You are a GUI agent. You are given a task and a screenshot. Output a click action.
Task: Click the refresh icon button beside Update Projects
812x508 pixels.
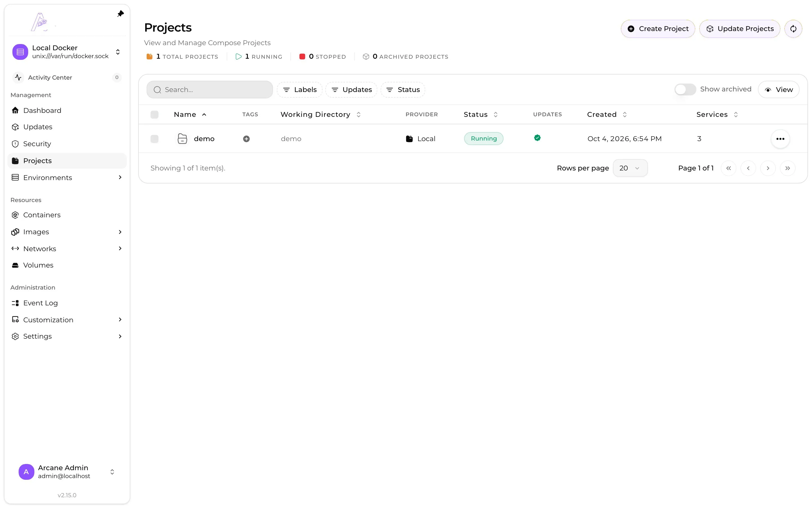793,29
